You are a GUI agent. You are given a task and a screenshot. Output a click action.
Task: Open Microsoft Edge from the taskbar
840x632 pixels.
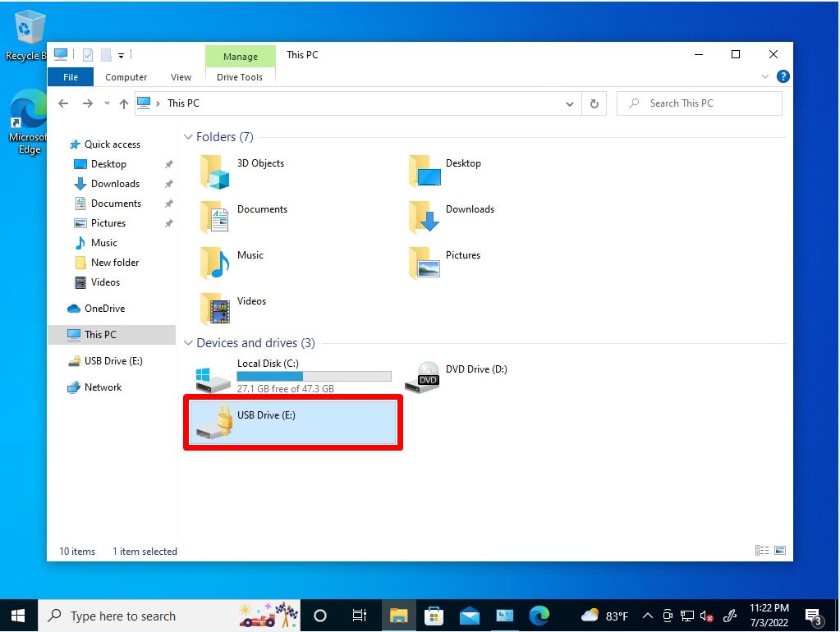click(x=539, y=616)
